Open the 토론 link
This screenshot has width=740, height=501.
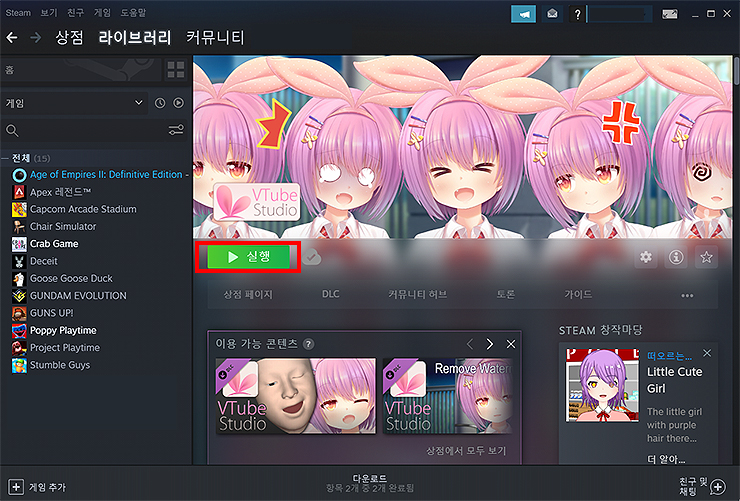point(505,294)
